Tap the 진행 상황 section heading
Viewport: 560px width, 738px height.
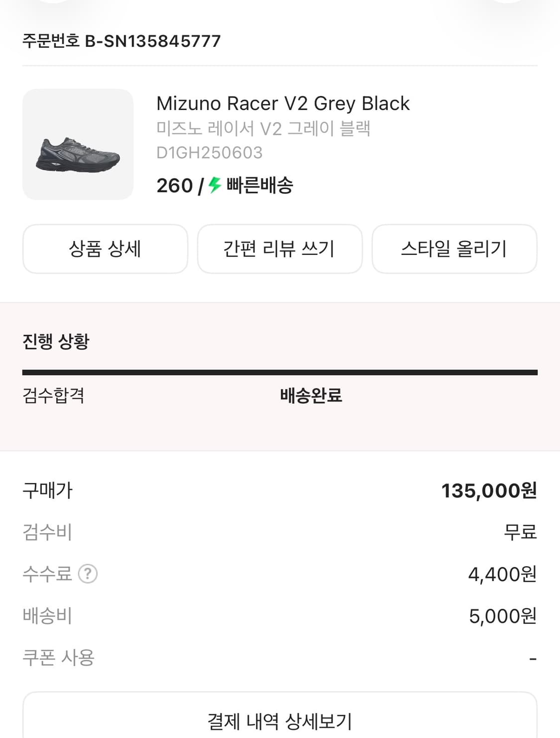click(x=56, y=342)
